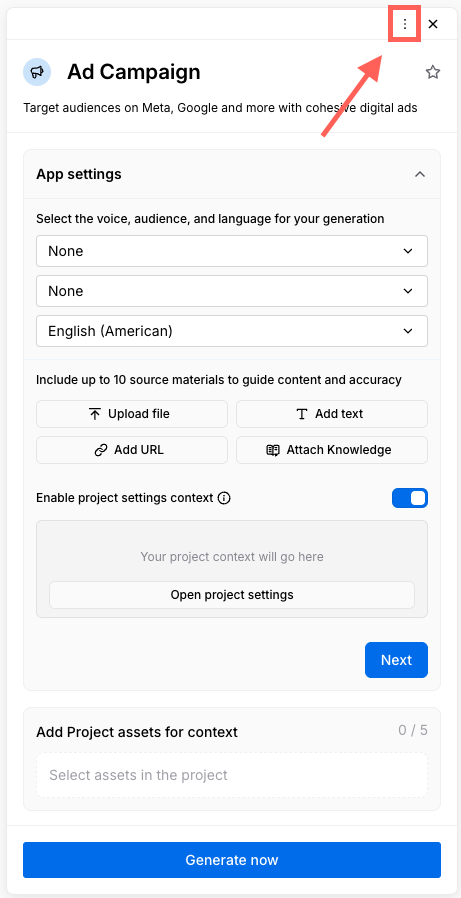Click the App settings header title
Screen dimensions: 461x898
(78, 174)
